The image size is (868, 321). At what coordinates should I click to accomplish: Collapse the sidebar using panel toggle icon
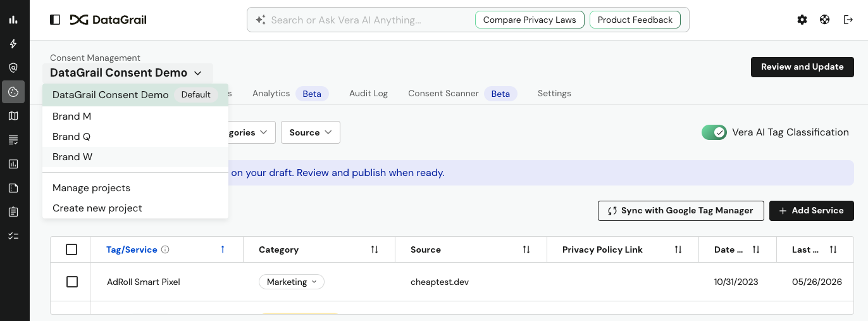point(55,20)
